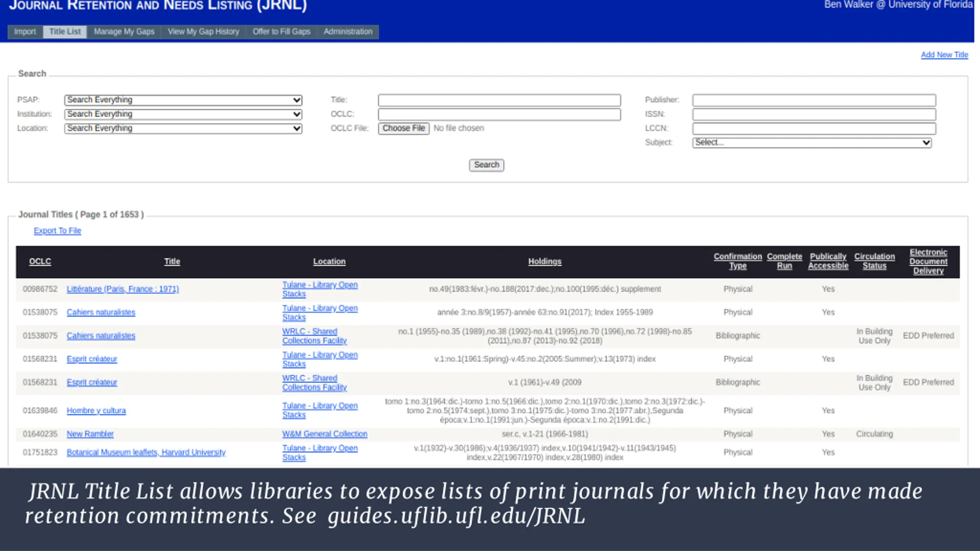The height and width of the screenshot is (551, 980).
Task: Sort by Electronic Document Delivery header
Action: 928,261
